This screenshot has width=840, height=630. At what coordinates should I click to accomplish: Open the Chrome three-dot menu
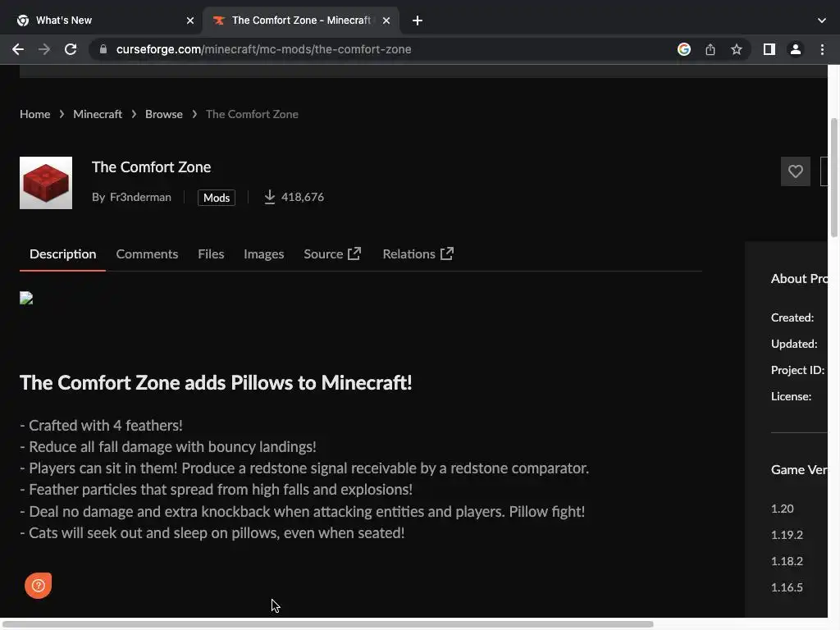click(x=822, y=49)
